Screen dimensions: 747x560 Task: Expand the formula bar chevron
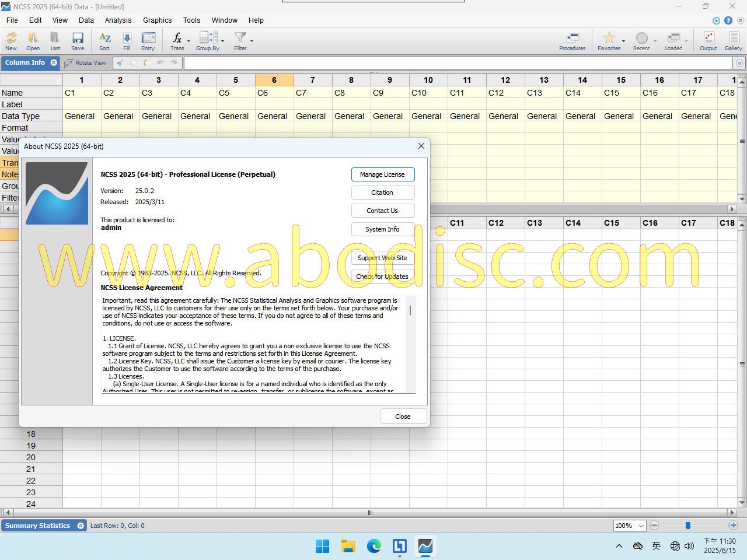point(739,62)
